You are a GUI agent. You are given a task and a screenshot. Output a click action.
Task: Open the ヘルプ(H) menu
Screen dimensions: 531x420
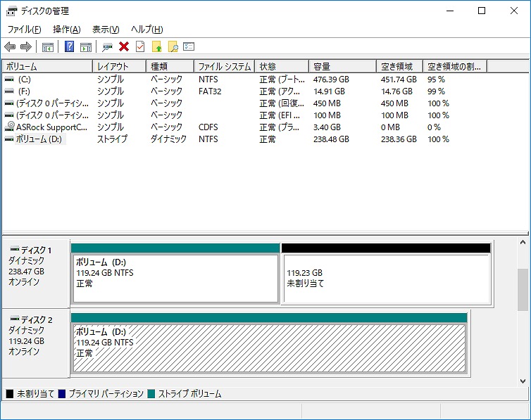coord(147,30)
